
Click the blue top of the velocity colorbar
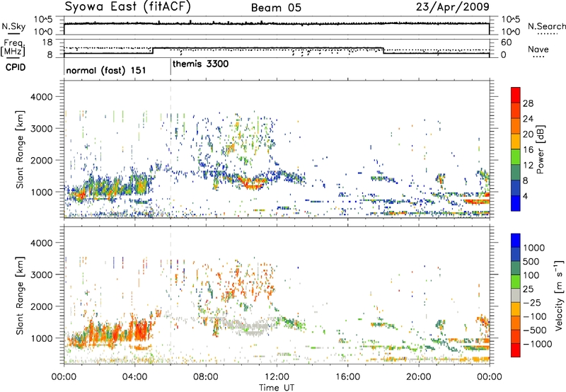[516, 241]
